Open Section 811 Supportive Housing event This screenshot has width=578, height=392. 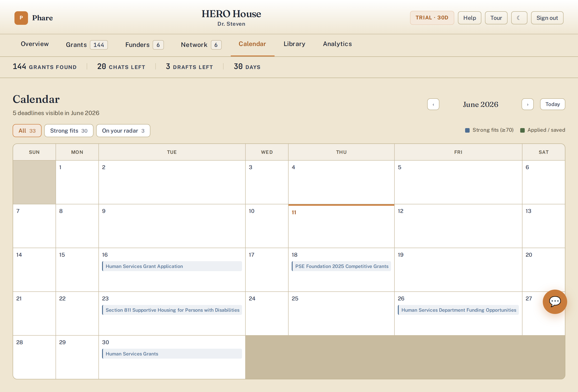coord(172,310)
